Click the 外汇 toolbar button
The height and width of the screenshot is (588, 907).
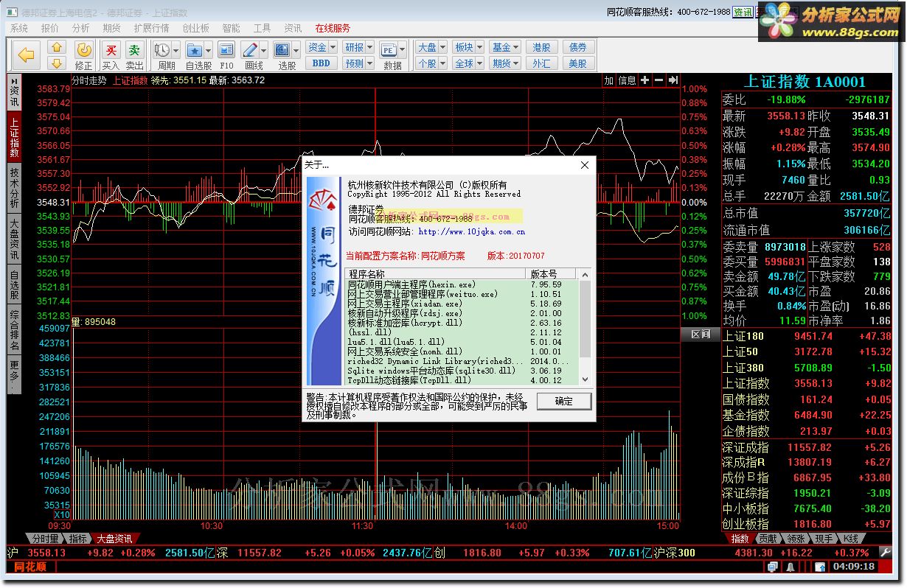tap(541, 63)
